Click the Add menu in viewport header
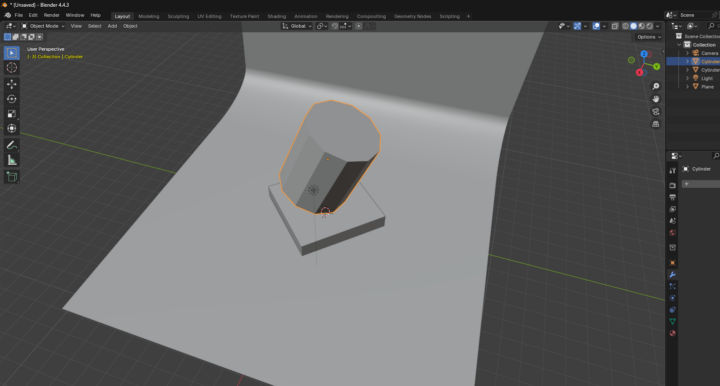Image resolution: width=720 pixels, height=386 pixels. click(112, 26)
